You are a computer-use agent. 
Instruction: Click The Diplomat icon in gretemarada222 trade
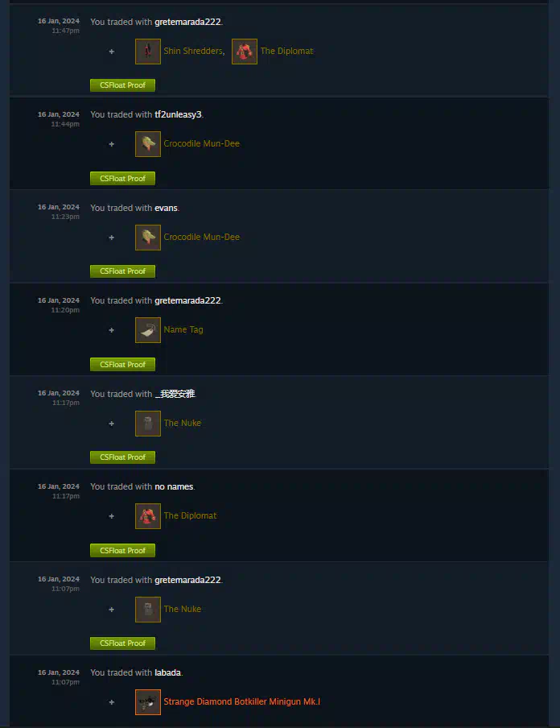click(x=245, y=52)
